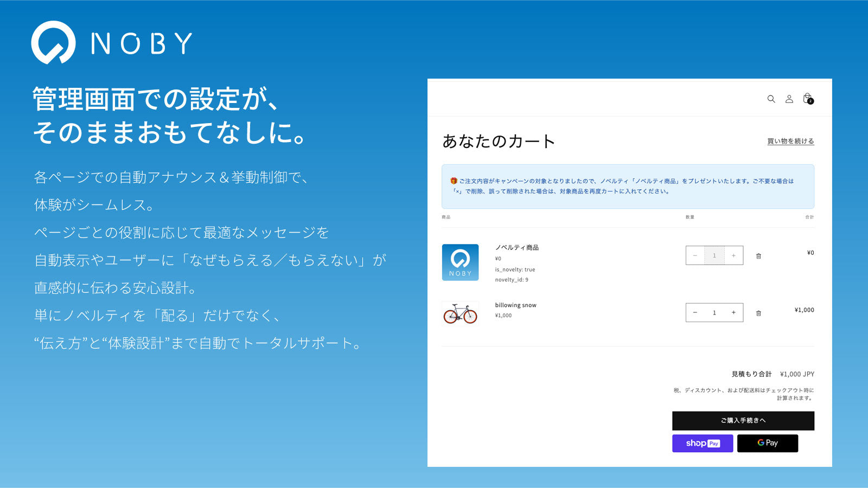This screenshot has width=868, height=488.
Task: Open the NOBY novelty product thumbnail
Action: [x=460, y=262]
